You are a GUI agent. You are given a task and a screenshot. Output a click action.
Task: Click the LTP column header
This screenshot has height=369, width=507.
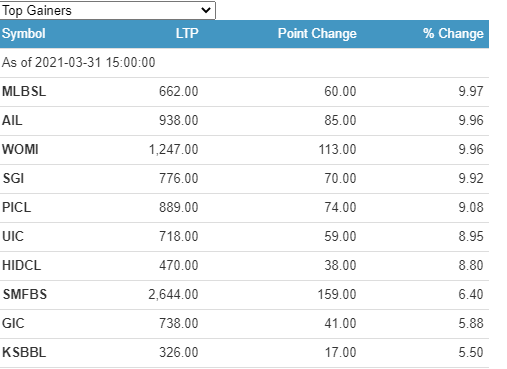click(187, 33)
